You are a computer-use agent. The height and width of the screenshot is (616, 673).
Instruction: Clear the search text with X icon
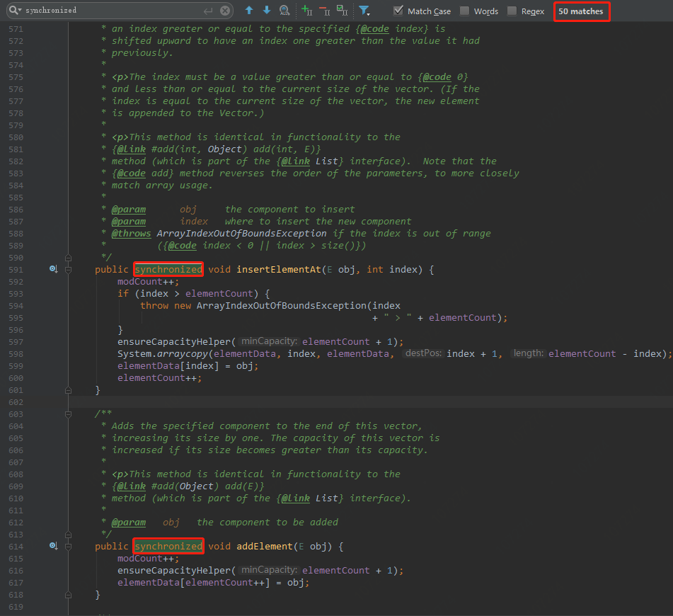pos(225,11)
